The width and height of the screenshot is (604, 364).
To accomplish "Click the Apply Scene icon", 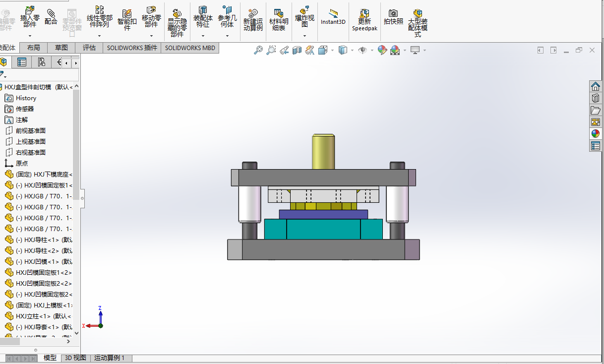I will click(x=395, y=50).
